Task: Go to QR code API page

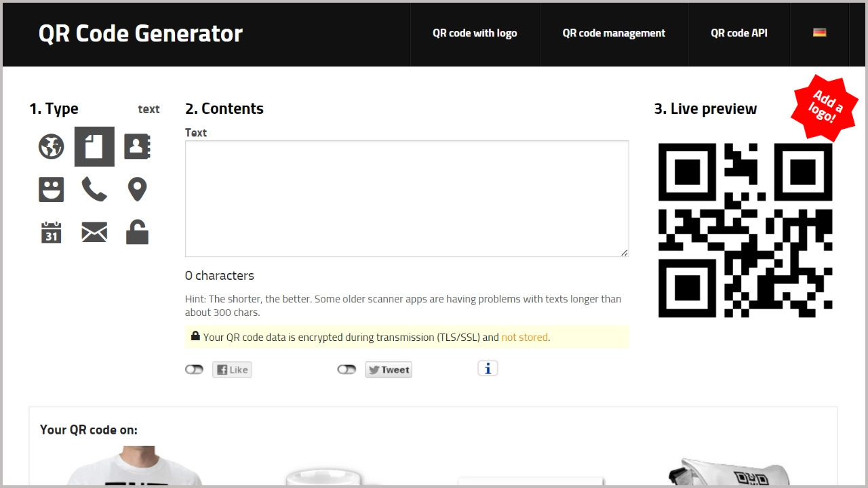Action: [739, 33]
